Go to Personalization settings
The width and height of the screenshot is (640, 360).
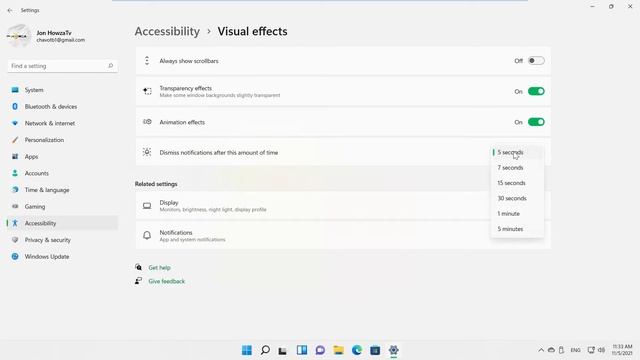[62, 140]
